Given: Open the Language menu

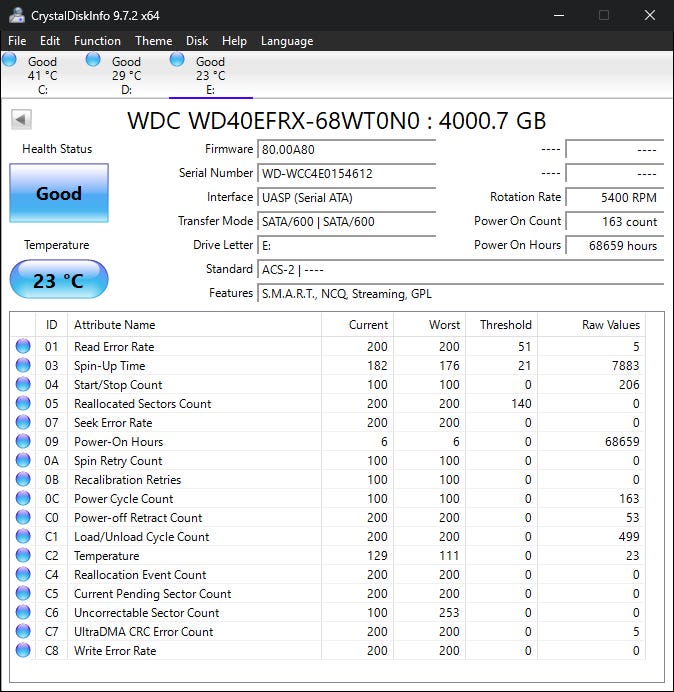Looking at the screenshot, I should [287, 41].
